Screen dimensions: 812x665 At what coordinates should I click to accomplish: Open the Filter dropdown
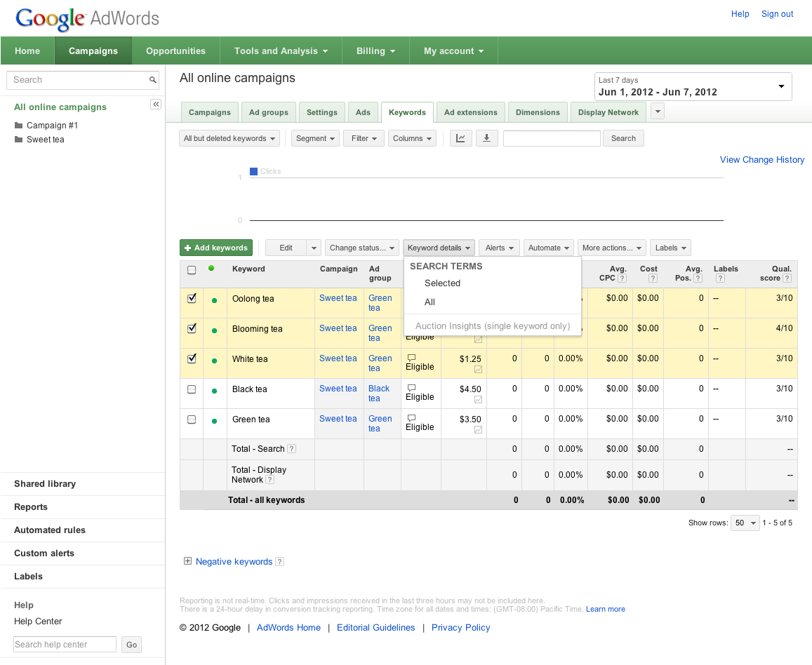[364, 138]
